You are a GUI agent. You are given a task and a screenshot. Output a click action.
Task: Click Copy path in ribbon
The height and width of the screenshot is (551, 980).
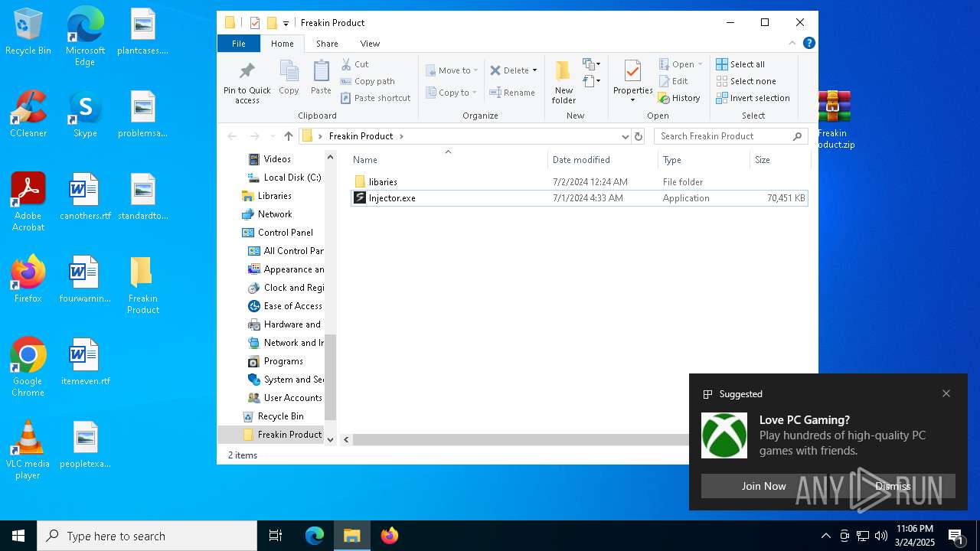pos(368,81)
